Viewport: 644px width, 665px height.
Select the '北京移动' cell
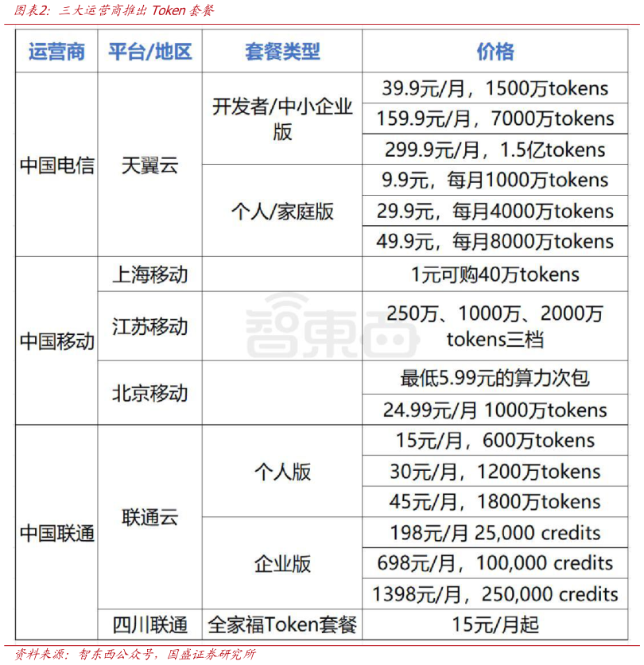[x=150, y=393]
